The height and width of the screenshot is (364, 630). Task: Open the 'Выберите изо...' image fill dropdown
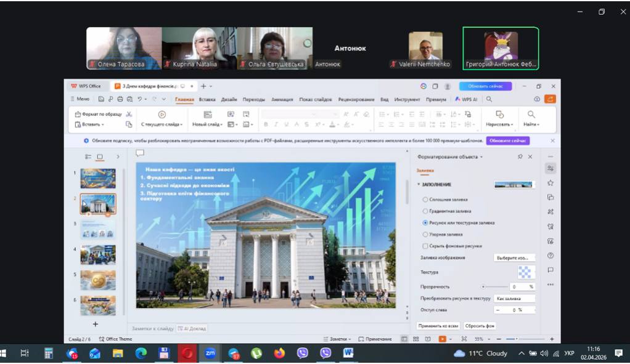(514, 257)
